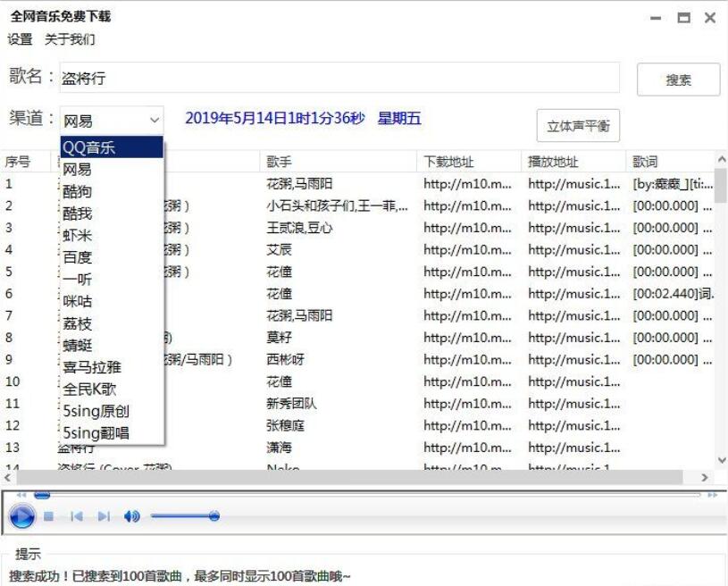Click row 10 play address link
The height and width of the screenshot is (586, 728).
(x=573, y=381)
